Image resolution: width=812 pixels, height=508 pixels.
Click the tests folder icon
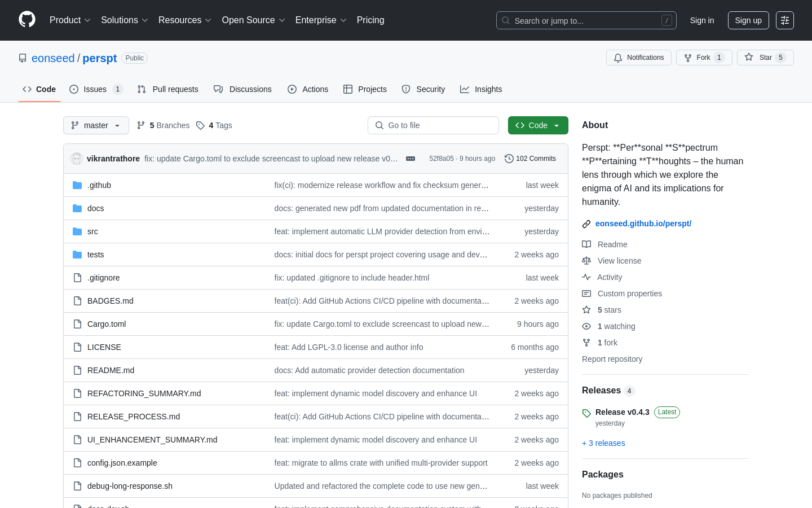pyautogui.click(x=77, y=255)
